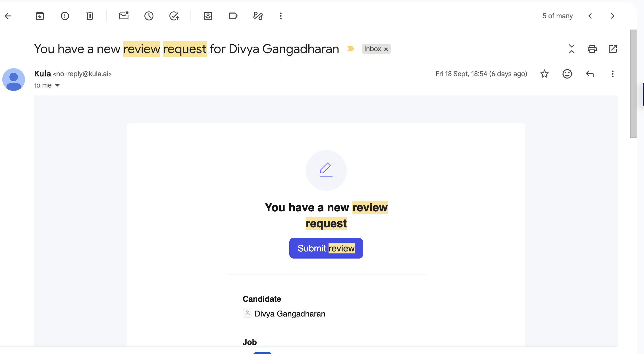Open the Labels menu icon
The width and height of the screenshot is (644, 354).
pyautogui.click(x=233, y=16)
